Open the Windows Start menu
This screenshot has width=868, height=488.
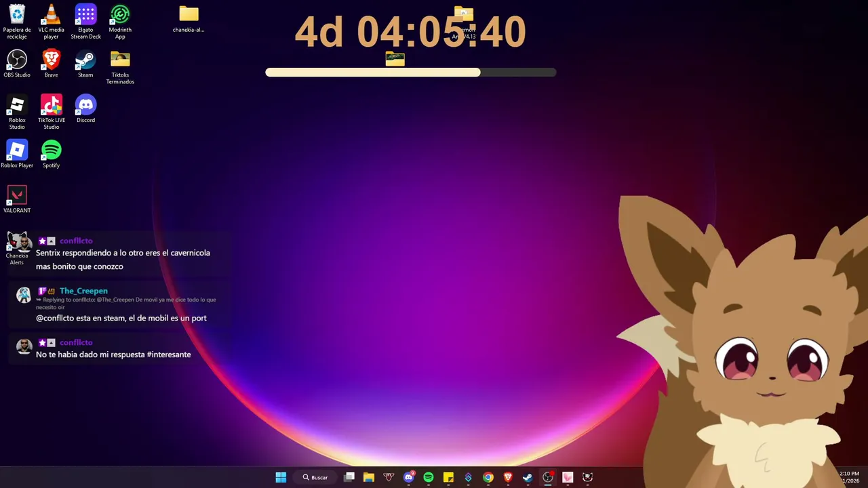click(281, 477)
